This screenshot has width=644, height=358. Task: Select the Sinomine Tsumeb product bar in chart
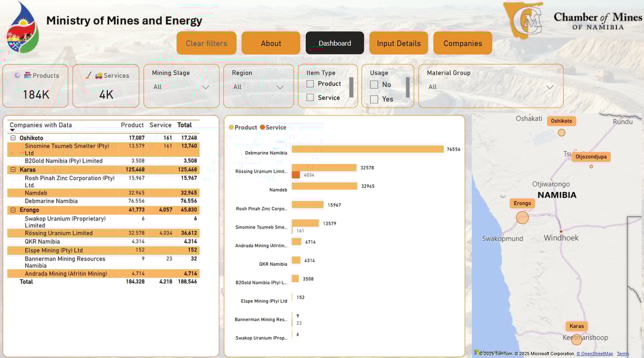[x=305, y=223]
